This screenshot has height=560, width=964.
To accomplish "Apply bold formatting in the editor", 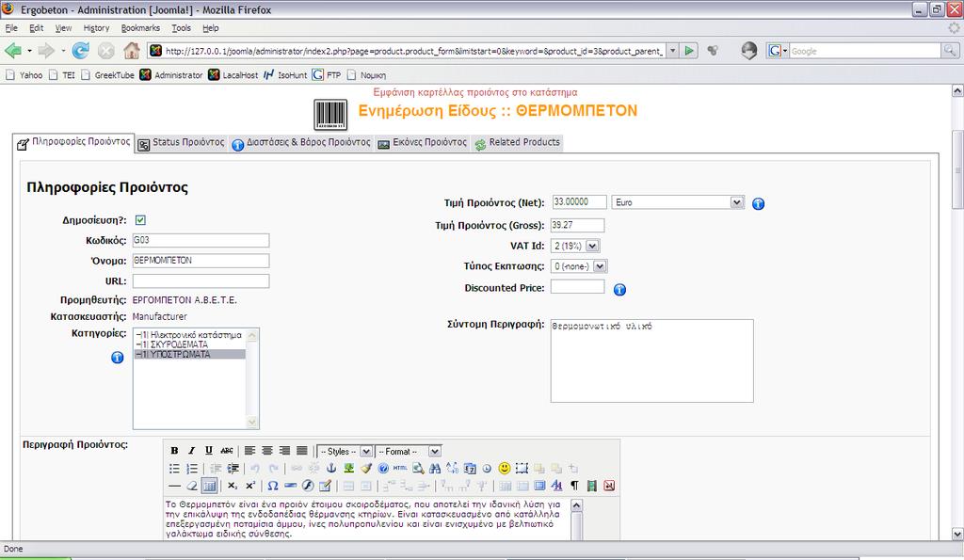I will tap(174, 451).
